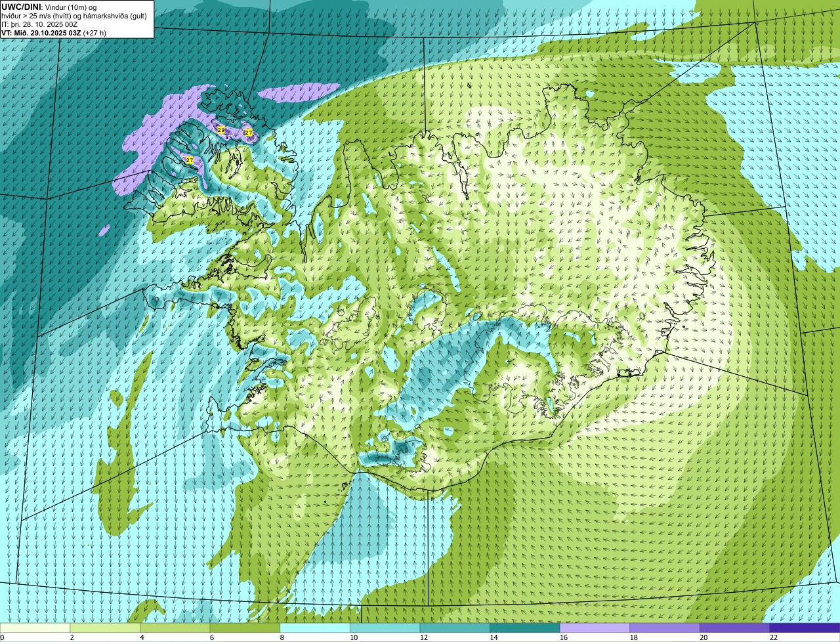Click the 18–20 m/s purple legend swatch
The height and width of the screenshot is (642, 840).
click(665, 628)
